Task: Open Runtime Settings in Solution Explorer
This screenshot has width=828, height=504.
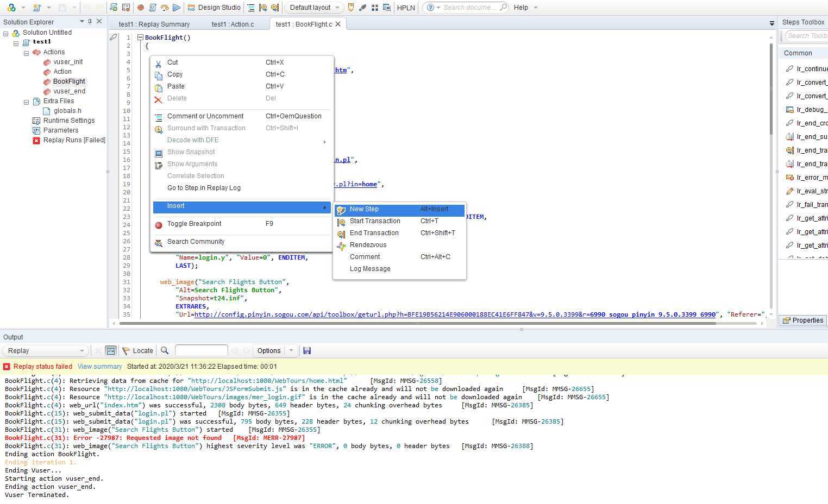Action: coord(68,121)
